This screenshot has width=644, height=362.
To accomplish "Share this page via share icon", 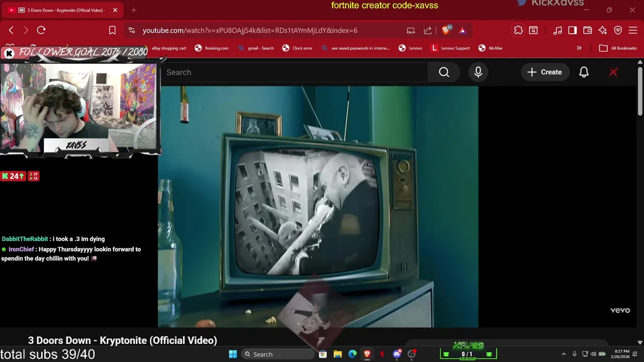I will pyautogui.click(x=428, y=30).
